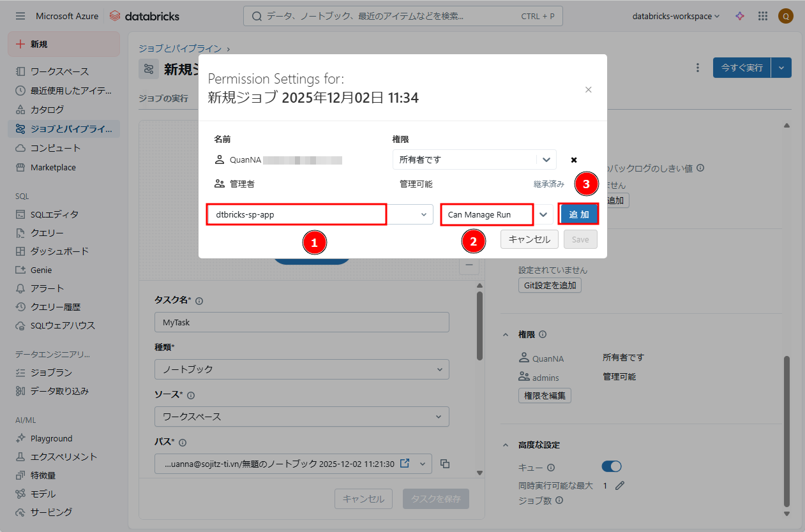Expand the Can Manage Run permission dropdown
Image resolution: width=805 pixels, height=532 pixels.
543,215
